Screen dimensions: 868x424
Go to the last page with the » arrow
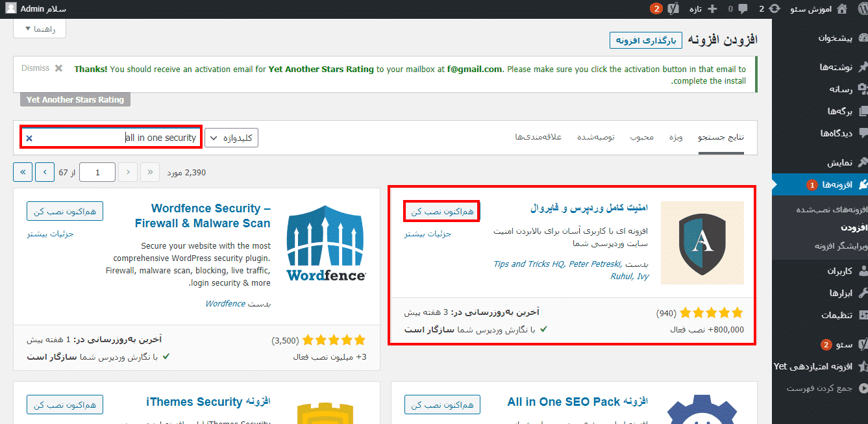point(23,172)
